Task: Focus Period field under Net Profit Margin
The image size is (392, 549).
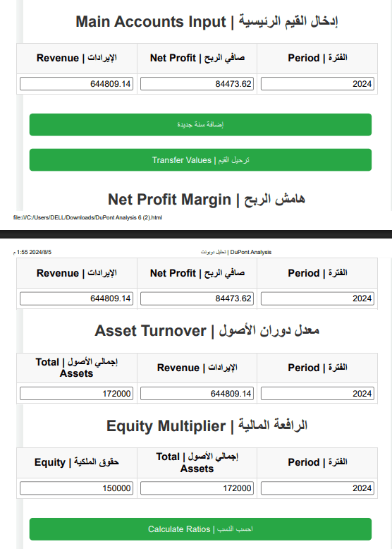Action: pos(317,298)
